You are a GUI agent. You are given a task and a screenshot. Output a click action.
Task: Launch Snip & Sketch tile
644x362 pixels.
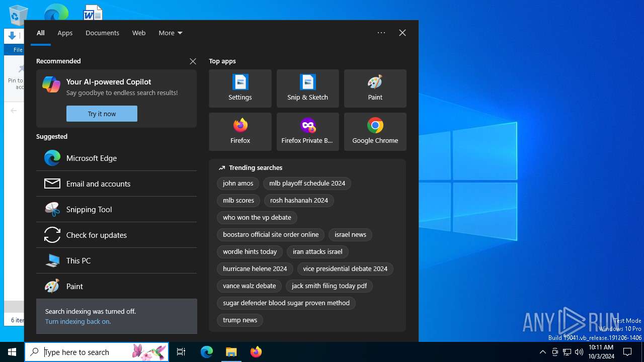point(307,88)
